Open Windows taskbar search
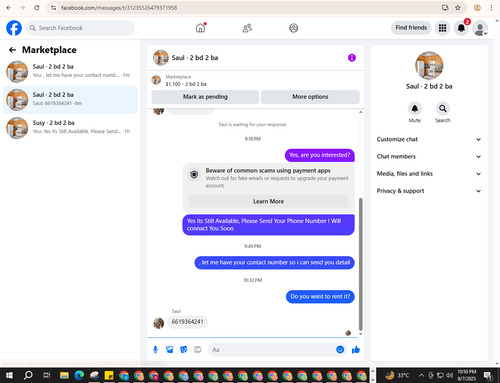 point(28,376)
